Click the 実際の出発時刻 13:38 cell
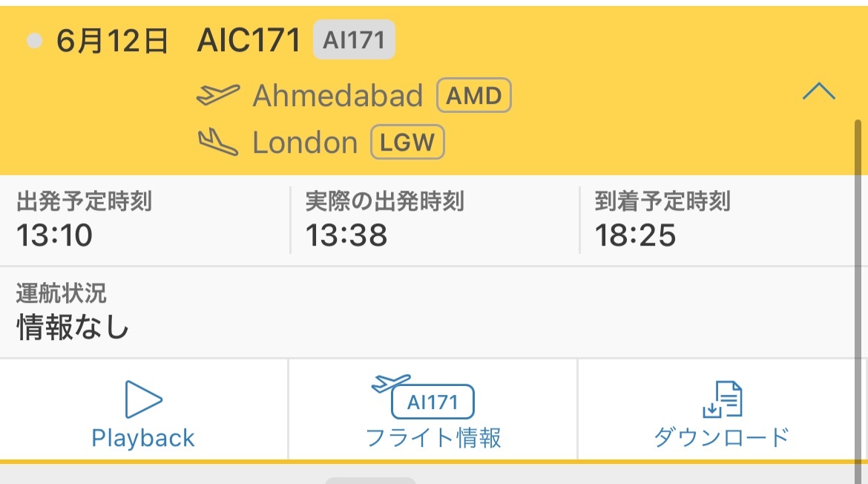 click(x=435, y=220)
